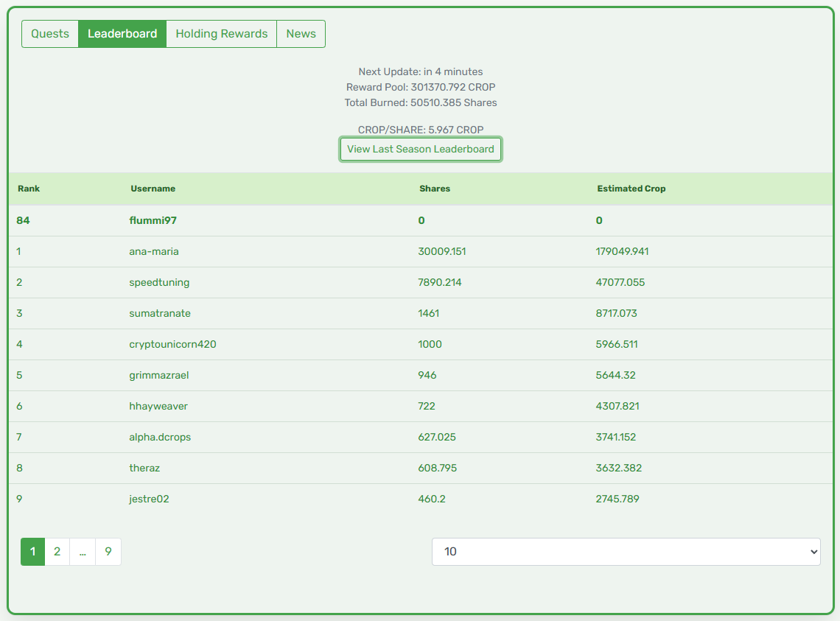Click estimated crop value 5644.32
The image size is (840, 621).
(x=615, y=375)
